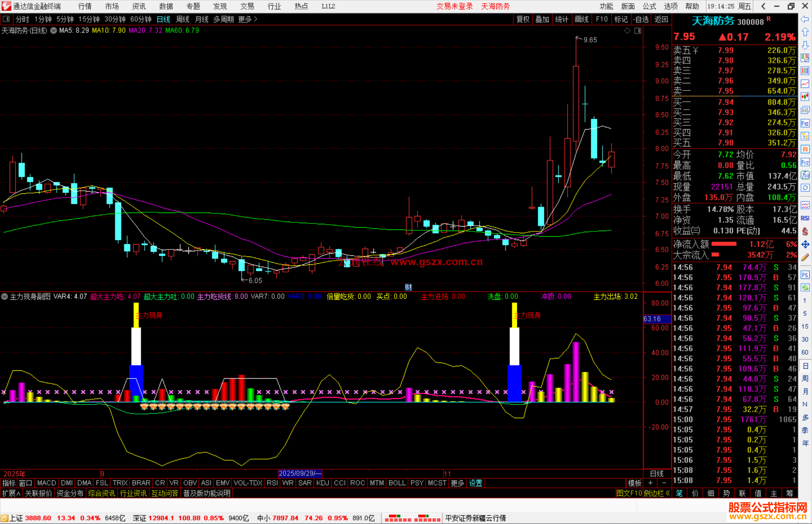
Task: Expand the 扩展 panel at bottom left
Action: tap(11, 493)
